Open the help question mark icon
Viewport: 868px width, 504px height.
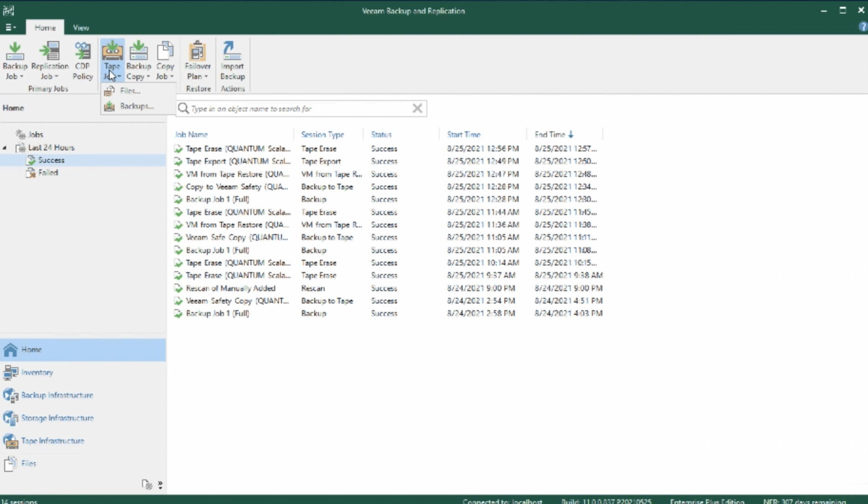point(863,27)
